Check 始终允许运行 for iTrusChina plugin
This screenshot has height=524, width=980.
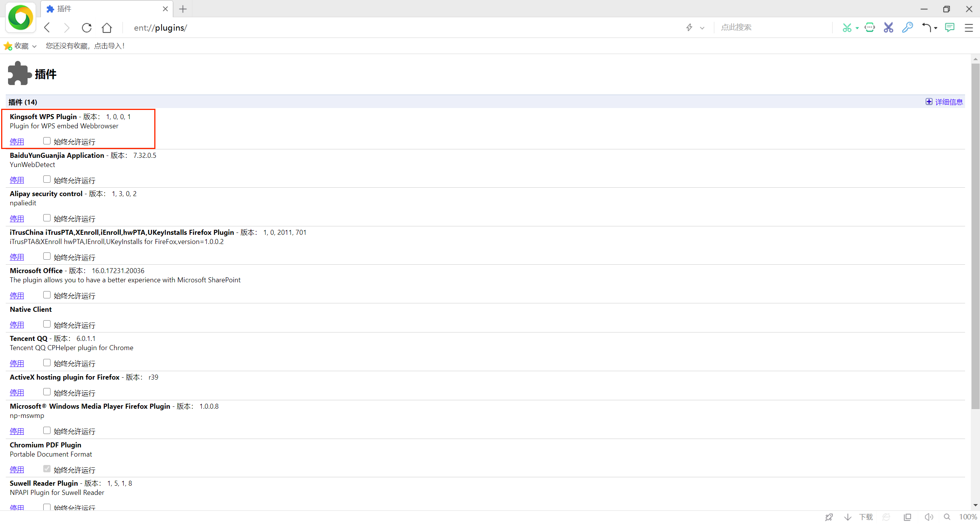(x=47, y=256)
